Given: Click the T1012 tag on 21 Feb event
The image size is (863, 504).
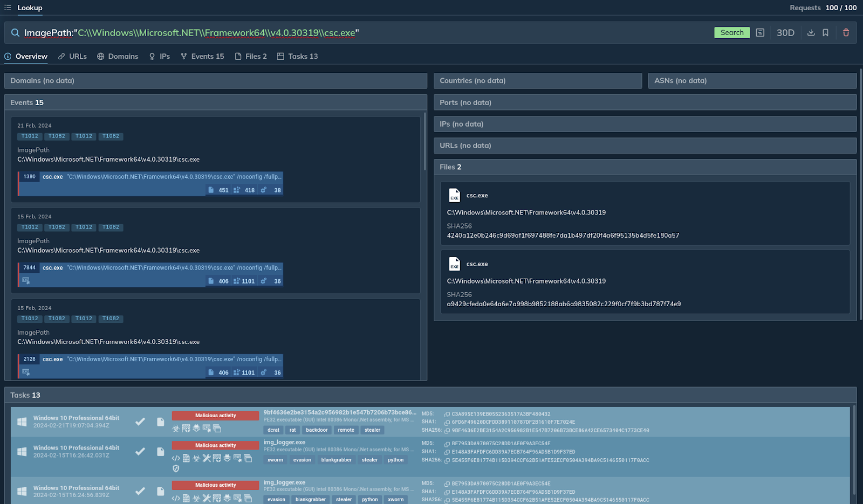Looking at the screenshot, I should (30, 136).
